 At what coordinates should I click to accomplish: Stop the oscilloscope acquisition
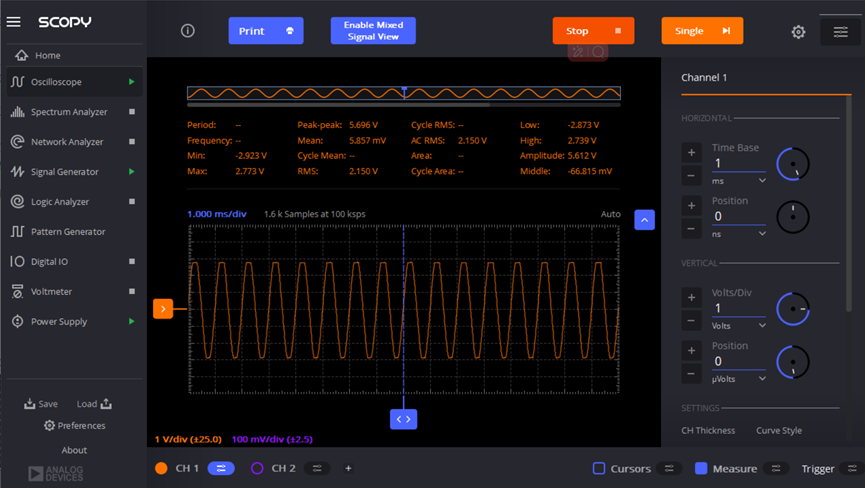593,31
